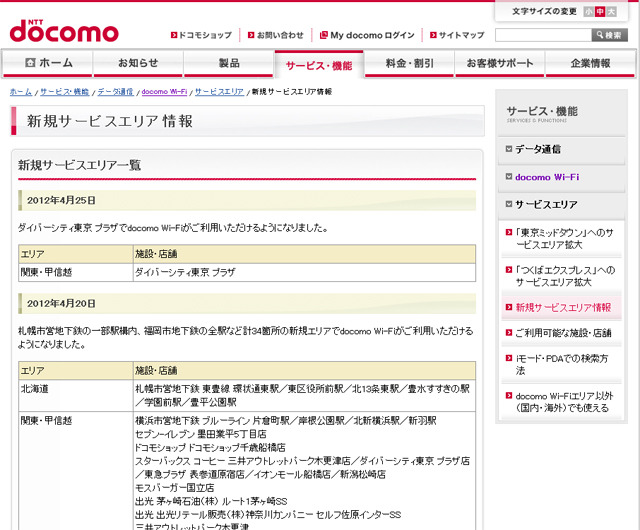This screenshot has height=530, width=640.
Task: Open the お問い合わせ link
Action: point(280,35)
